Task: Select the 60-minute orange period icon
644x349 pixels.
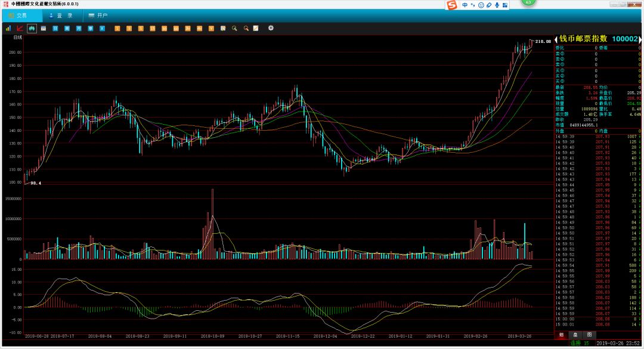Action: (176, 29)
